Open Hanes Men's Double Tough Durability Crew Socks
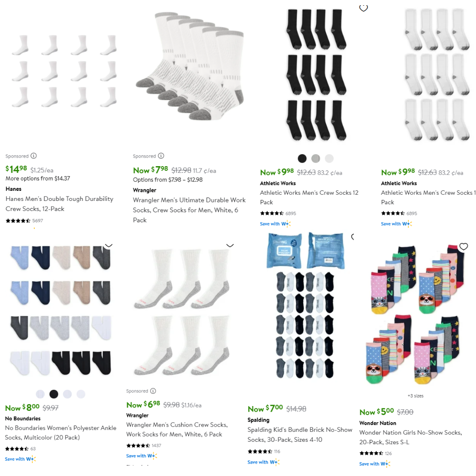Image resolution: width=476 pixels, height=476 pixels. (59, 204)
